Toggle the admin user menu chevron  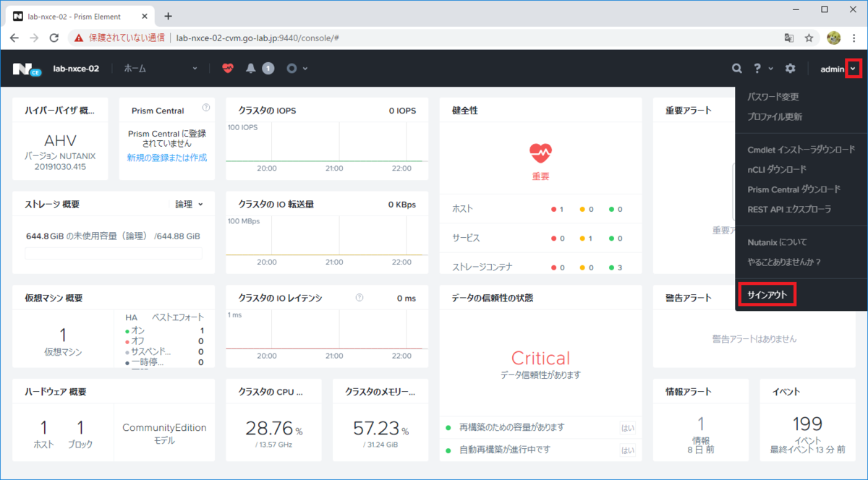click(854, 69)
